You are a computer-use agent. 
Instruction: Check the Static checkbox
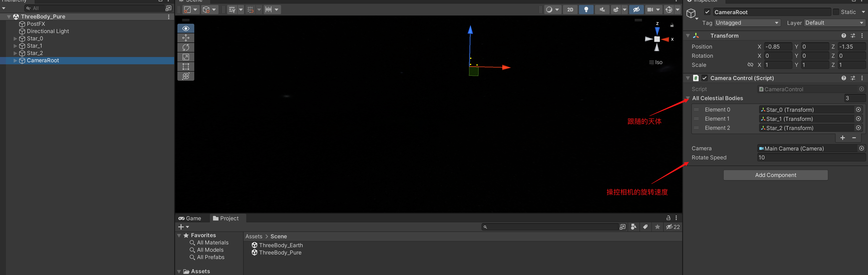point(836,12)
